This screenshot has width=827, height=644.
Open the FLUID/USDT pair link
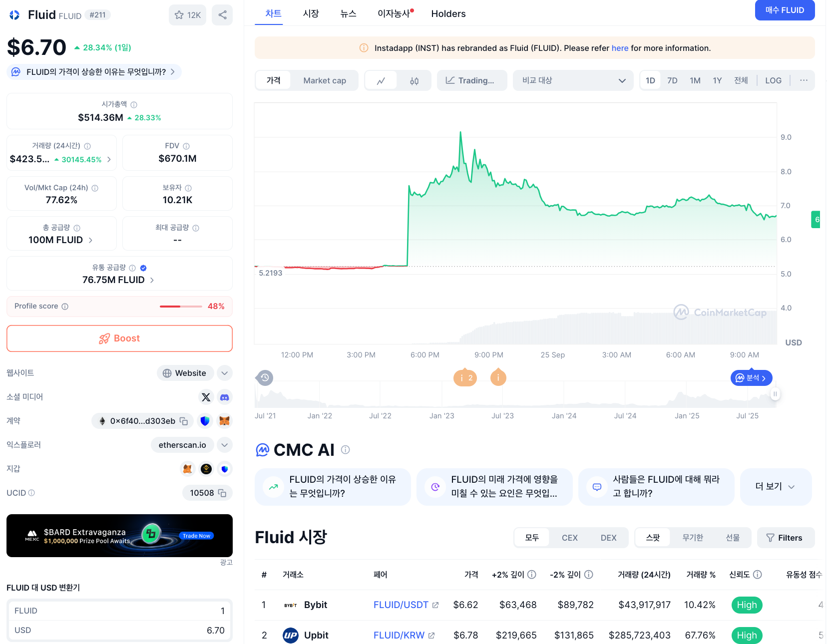click(x=401, y=605)
